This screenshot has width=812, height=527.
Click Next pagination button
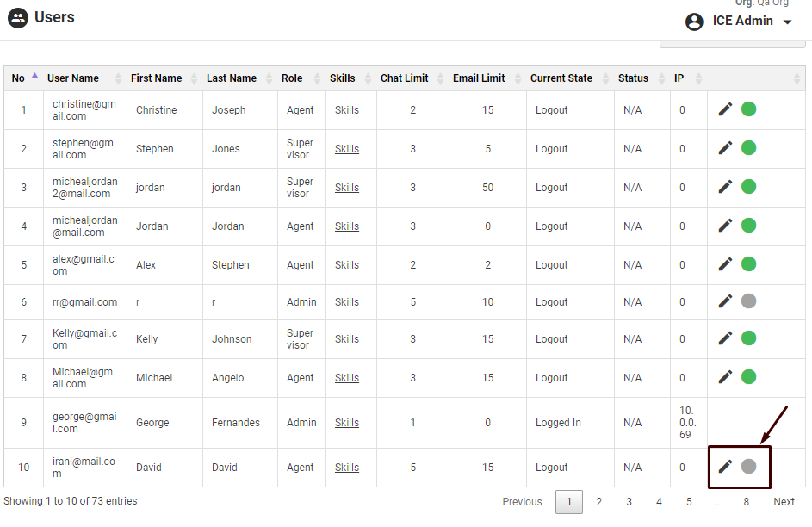(x=784, y=502)
